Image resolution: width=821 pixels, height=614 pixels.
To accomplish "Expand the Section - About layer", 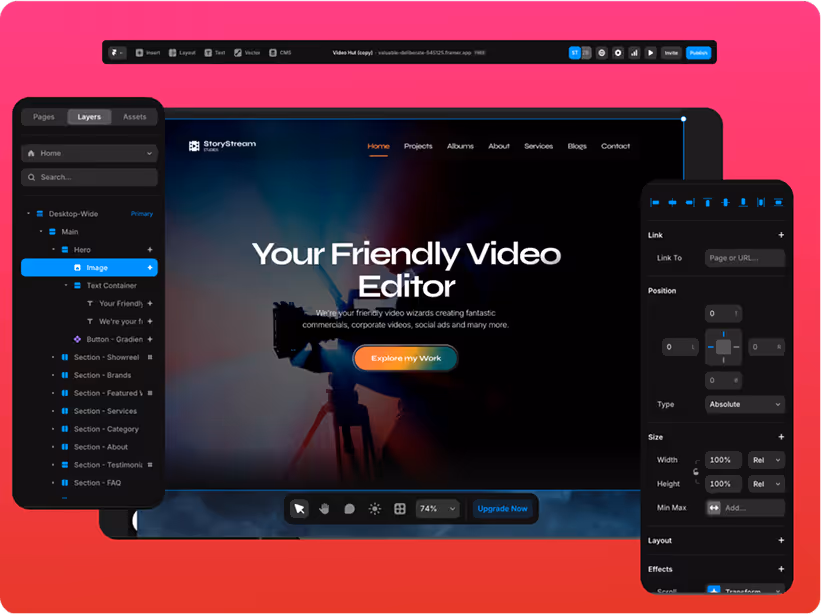I will [53, 447].
